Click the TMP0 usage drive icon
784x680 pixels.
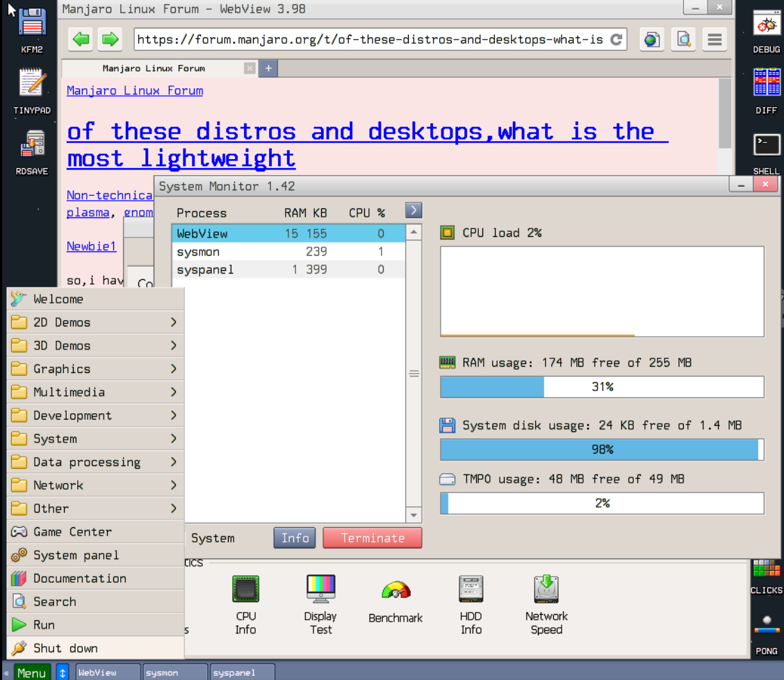(x=447, y=479)
